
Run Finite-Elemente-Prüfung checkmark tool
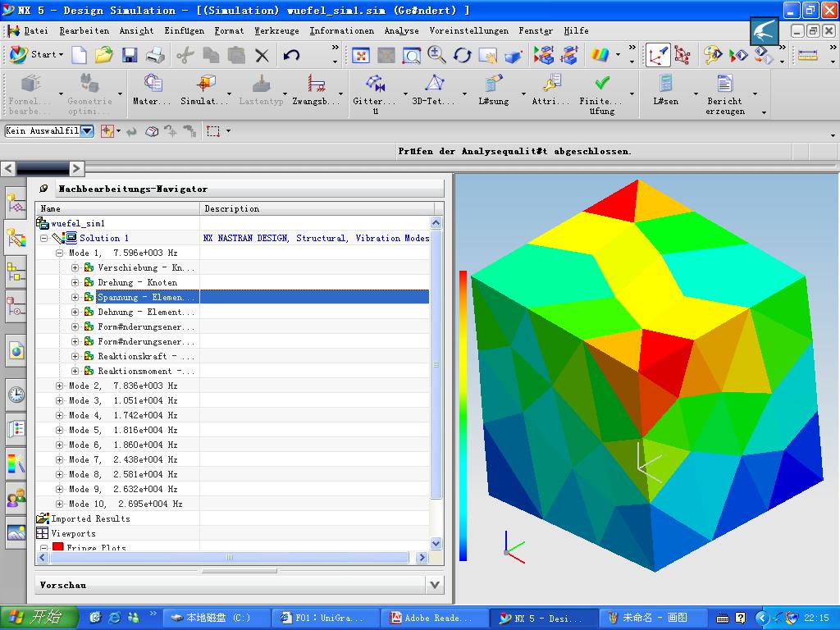[601, 94]
